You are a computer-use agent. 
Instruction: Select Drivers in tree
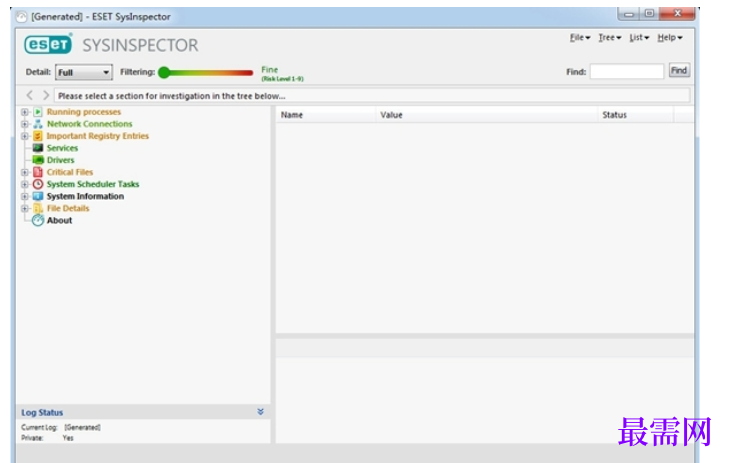pos(61,160)
